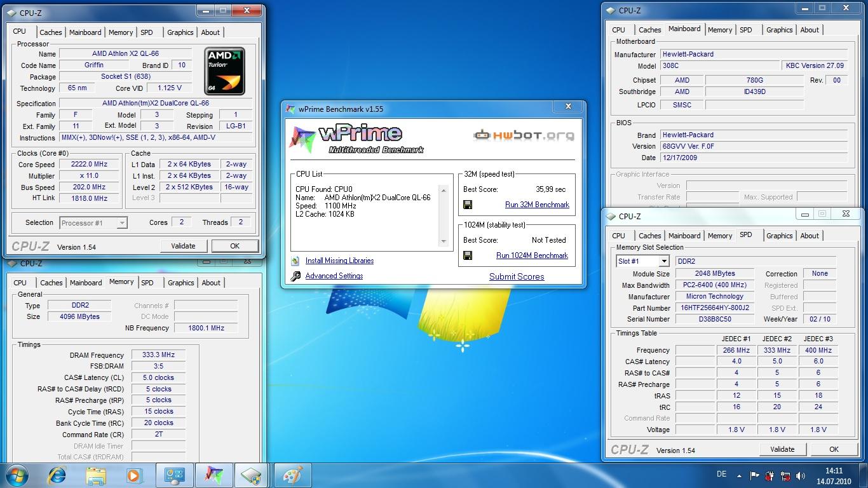Open the Control Panel taskbar button

[x=175, y=475]
